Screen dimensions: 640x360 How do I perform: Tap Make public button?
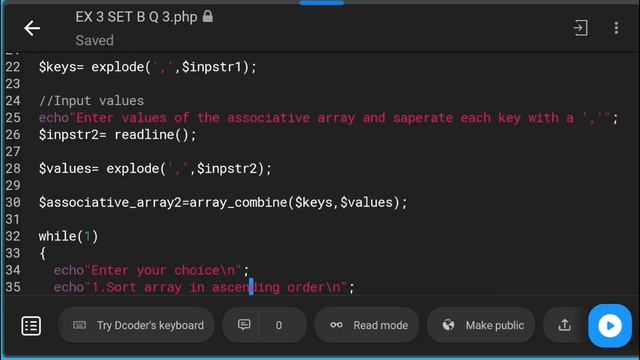pyautogui.click(x=481, y=325)
